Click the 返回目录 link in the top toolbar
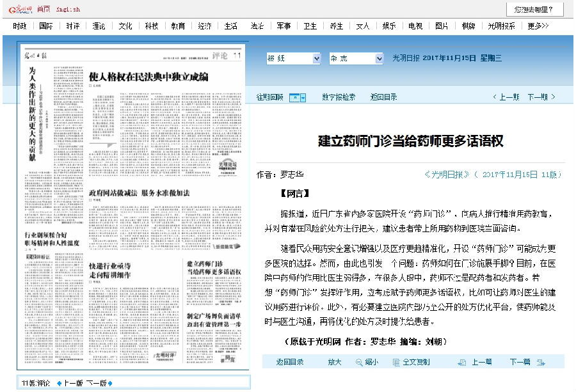This screenshot has height=392, width=576. [383, 97]
